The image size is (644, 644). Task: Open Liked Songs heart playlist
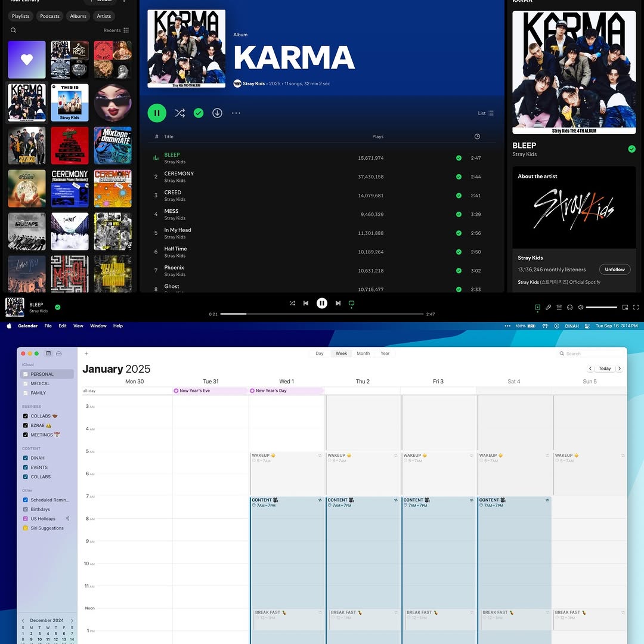pyautogui.click(x=27, y=60)
